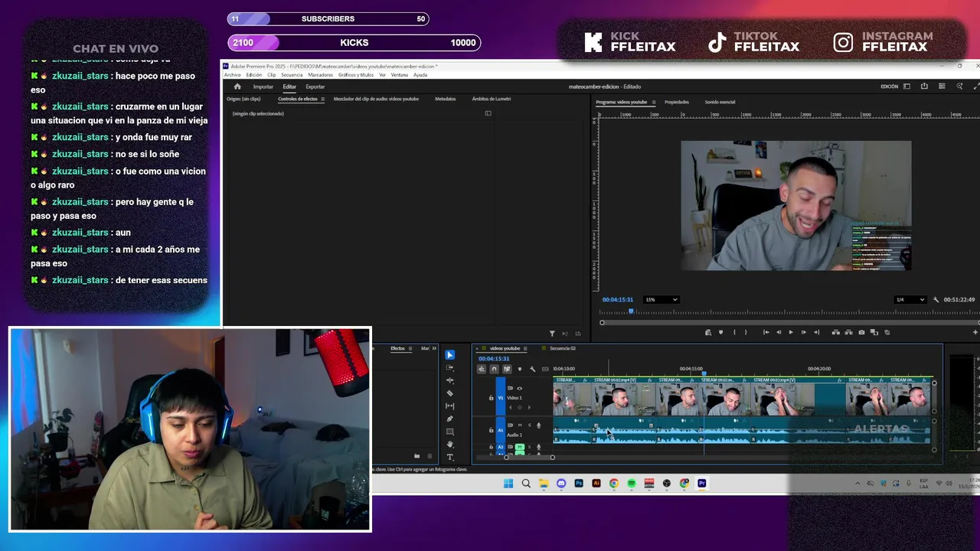The width and height of the screenshot is (980, 551).
Task: Toggle insert sequences as nests button
Action: coord(482,369)
